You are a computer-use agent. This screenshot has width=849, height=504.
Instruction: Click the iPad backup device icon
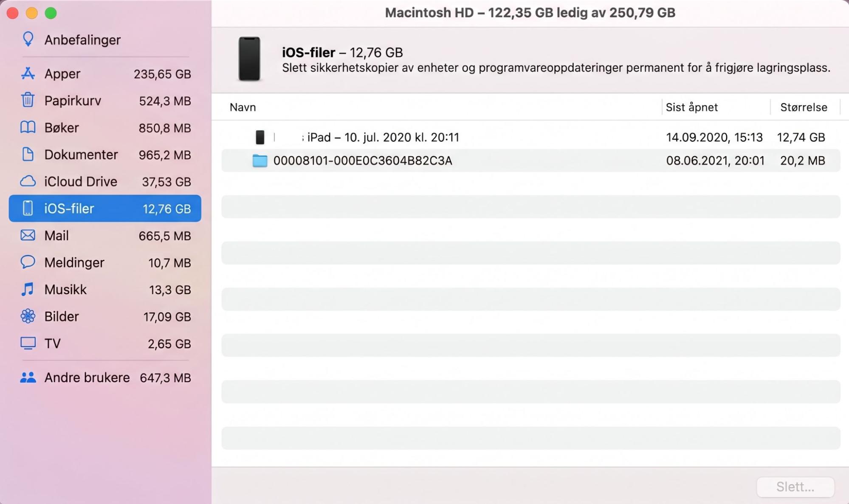260,137
